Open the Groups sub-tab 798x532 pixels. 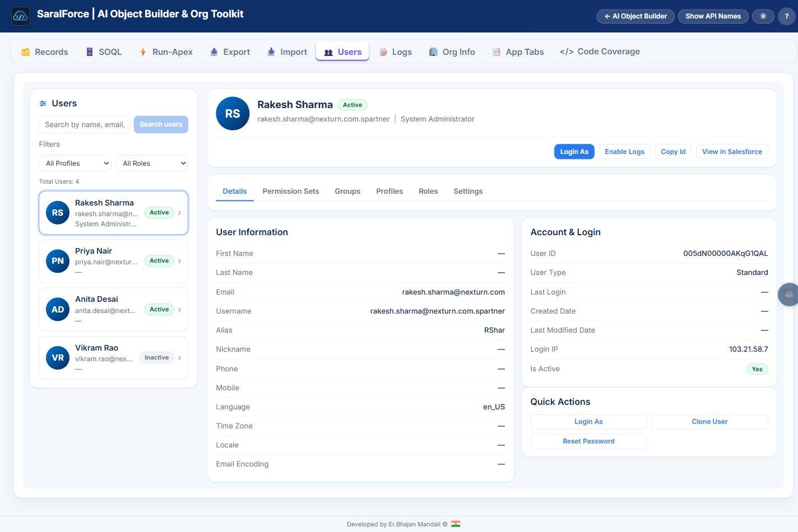347,192
